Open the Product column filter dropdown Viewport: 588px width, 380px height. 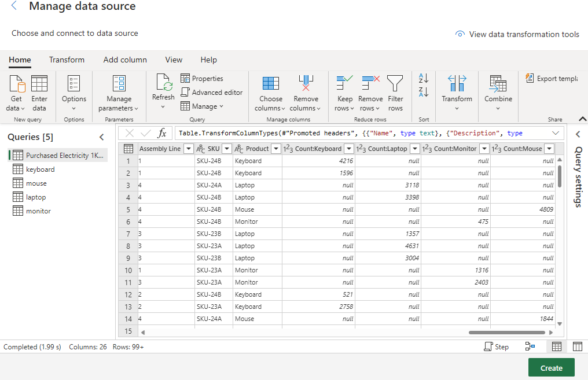click(276, 149)
